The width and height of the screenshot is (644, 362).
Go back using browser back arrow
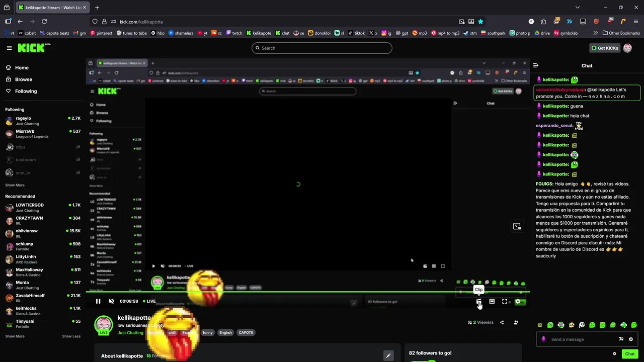20,22
